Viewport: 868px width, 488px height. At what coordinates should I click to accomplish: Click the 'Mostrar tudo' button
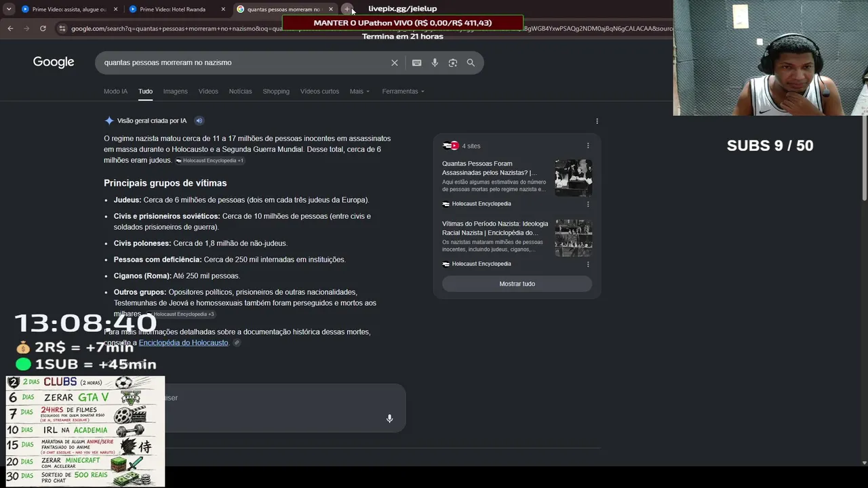(517, 284)
